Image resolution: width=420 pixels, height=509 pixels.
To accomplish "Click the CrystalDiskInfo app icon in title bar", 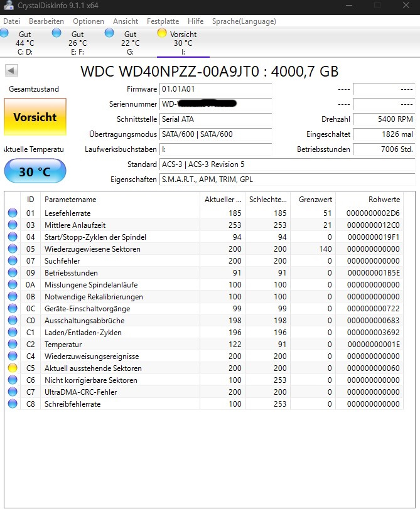I will pos(8,6).
